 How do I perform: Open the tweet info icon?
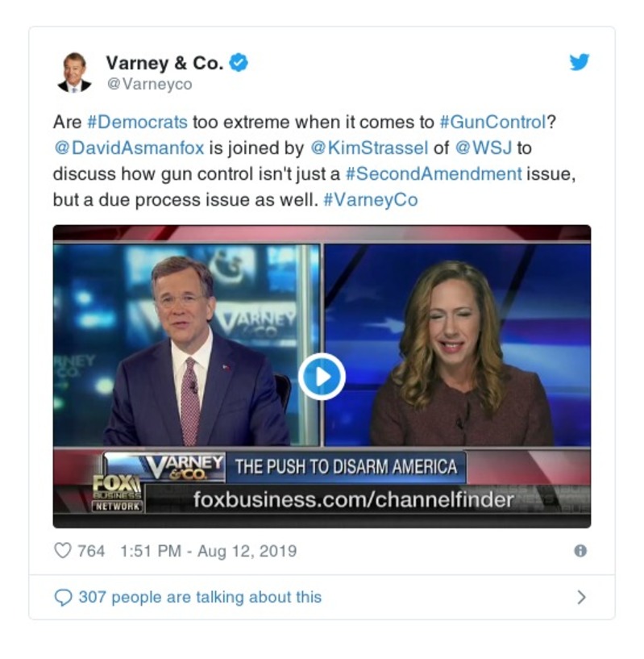[x=580, y=551]
